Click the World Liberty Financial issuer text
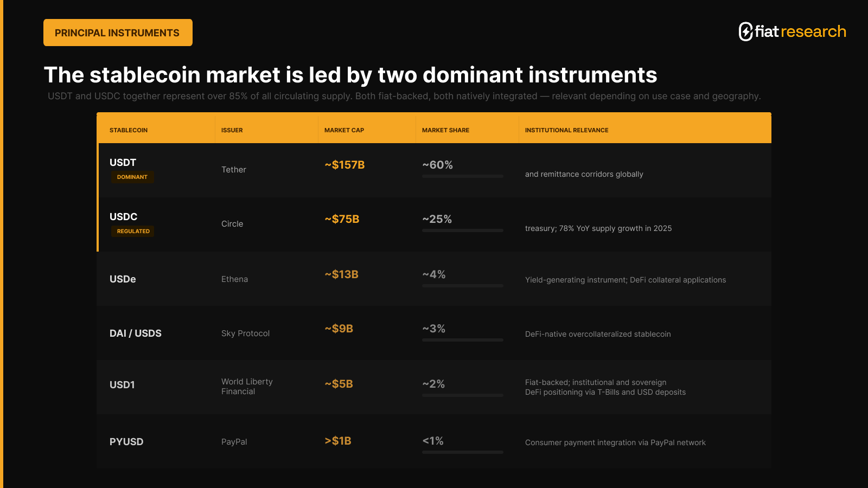Viewport: 868px width, 488px height. coord(247,387)
